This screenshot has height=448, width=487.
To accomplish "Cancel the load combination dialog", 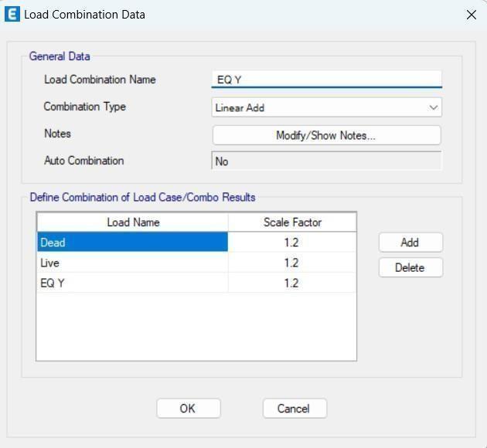I will [x=295, y=409].
